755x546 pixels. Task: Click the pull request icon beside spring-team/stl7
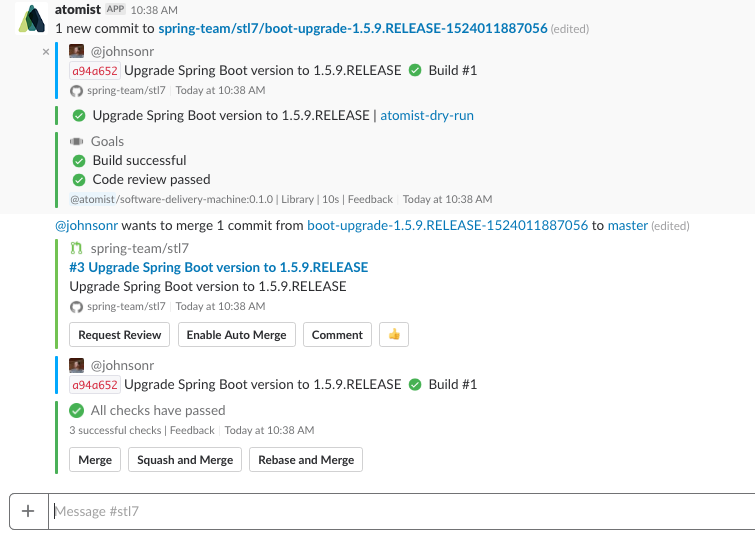pos(76,248)
